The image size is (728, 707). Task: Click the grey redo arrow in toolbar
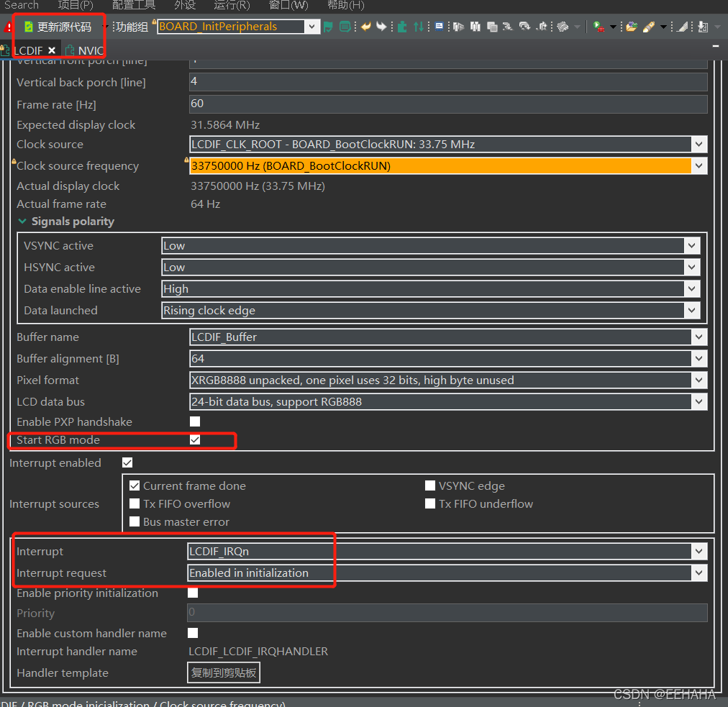tap(382, 27)
